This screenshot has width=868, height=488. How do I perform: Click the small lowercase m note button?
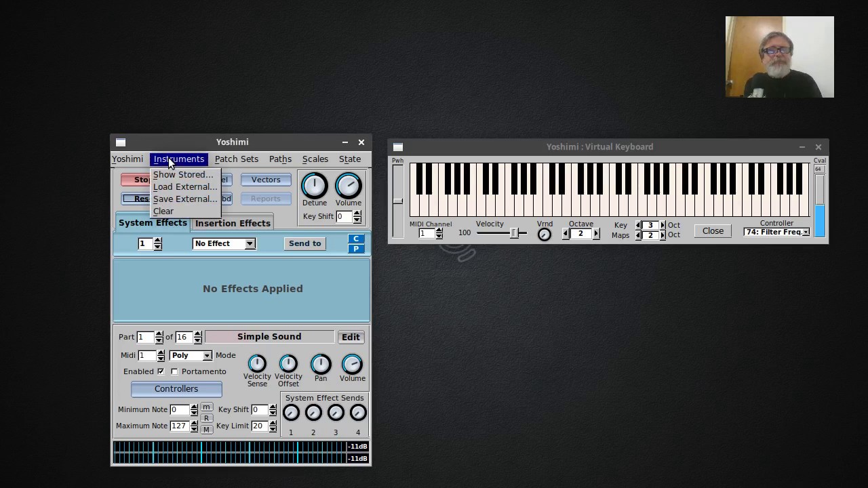click(207, 407)
